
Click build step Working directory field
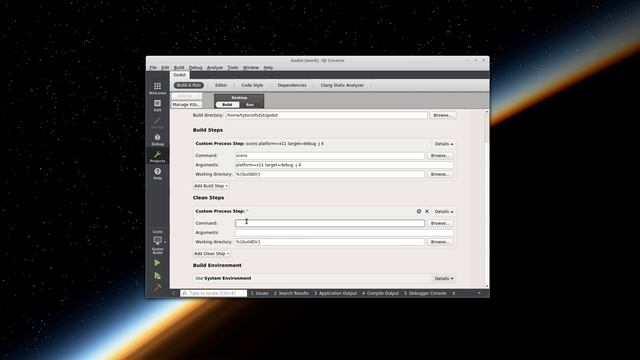(330, 174)
